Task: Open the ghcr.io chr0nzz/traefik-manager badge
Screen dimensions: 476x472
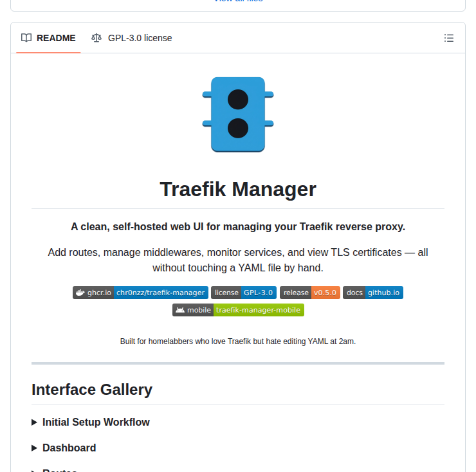Action: [x=141, y=293]
